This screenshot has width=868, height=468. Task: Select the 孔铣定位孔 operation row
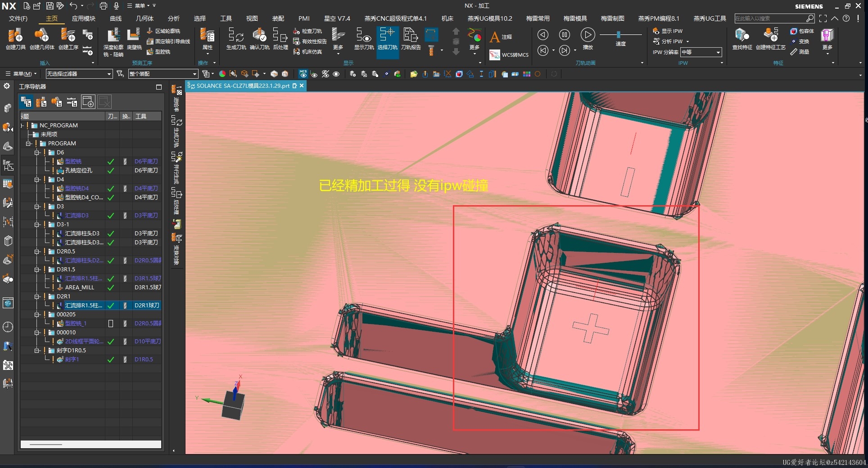90,171
